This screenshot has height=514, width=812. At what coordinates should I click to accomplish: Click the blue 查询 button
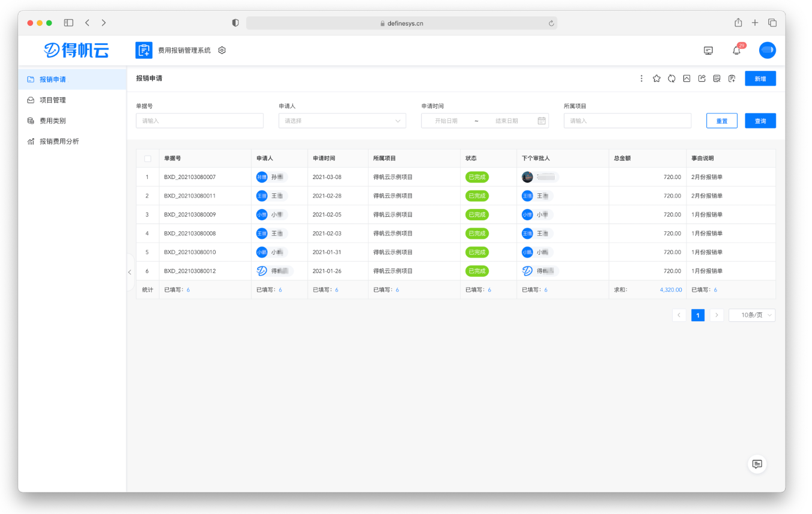(760, 121)
